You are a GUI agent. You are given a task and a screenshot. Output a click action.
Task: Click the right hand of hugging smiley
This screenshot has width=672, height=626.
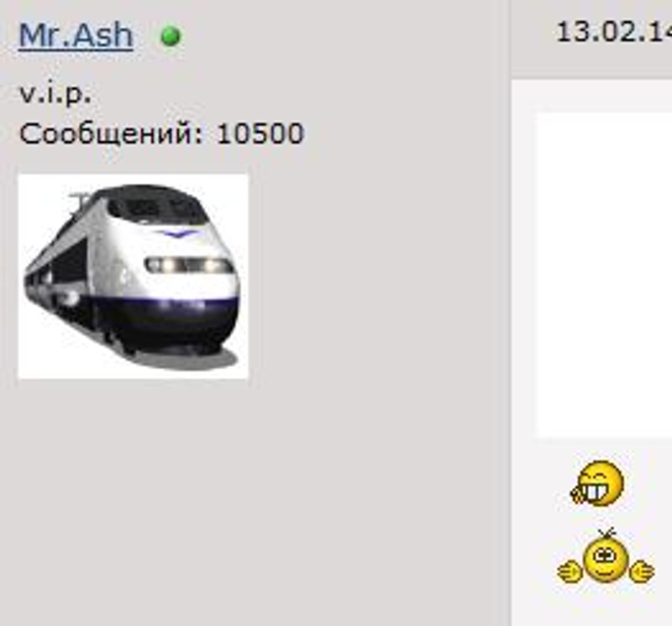642,571
